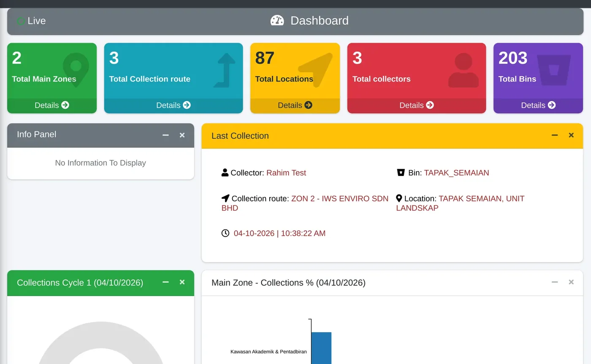Close the Last Collection panel

click(x=571, y=135)
